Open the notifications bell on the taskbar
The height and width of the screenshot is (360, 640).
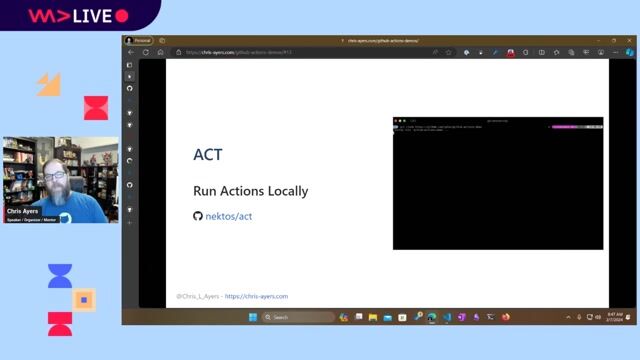click(x=628, y=317)
